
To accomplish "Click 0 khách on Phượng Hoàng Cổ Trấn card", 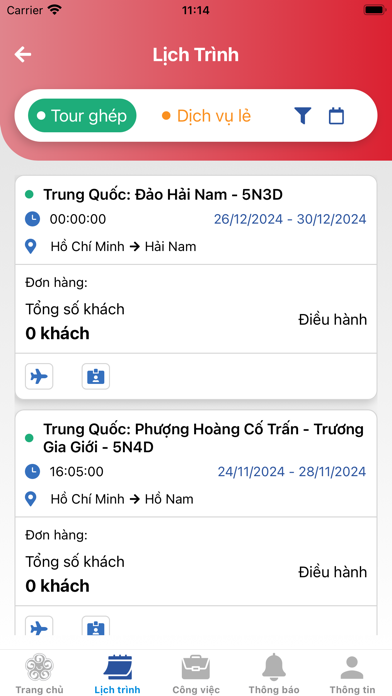I will coord(57,586).
